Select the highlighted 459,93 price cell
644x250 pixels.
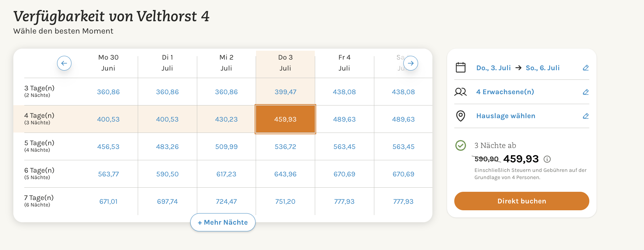(285, 119)
